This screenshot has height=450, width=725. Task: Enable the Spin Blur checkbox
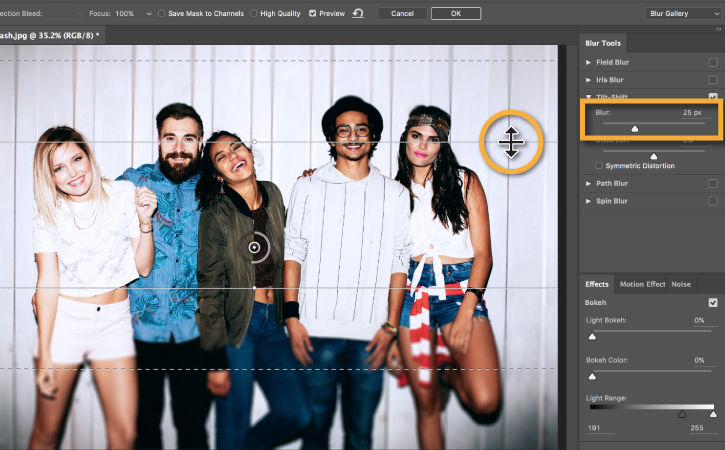click(x=713, y=201)
